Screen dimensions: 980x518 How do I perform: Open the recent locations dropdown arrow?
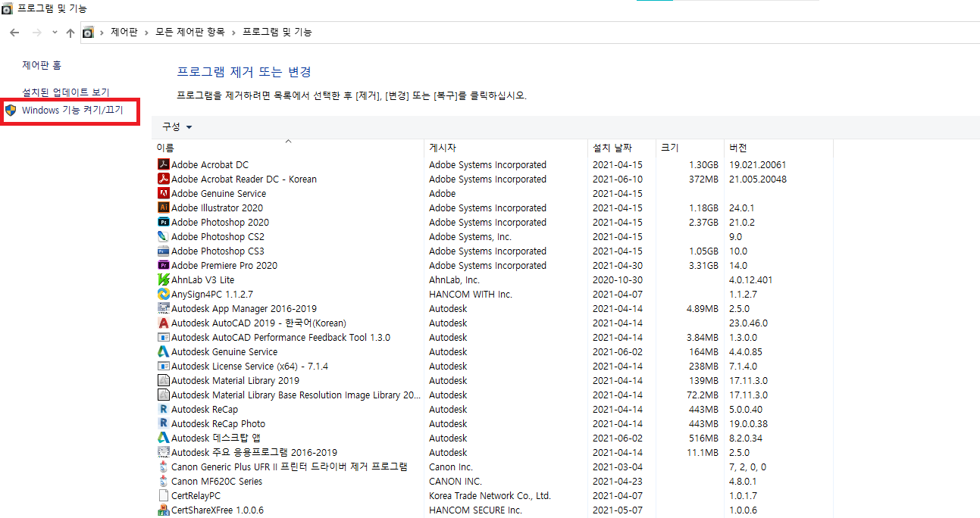pyautogui.click(x=55, y=33)
